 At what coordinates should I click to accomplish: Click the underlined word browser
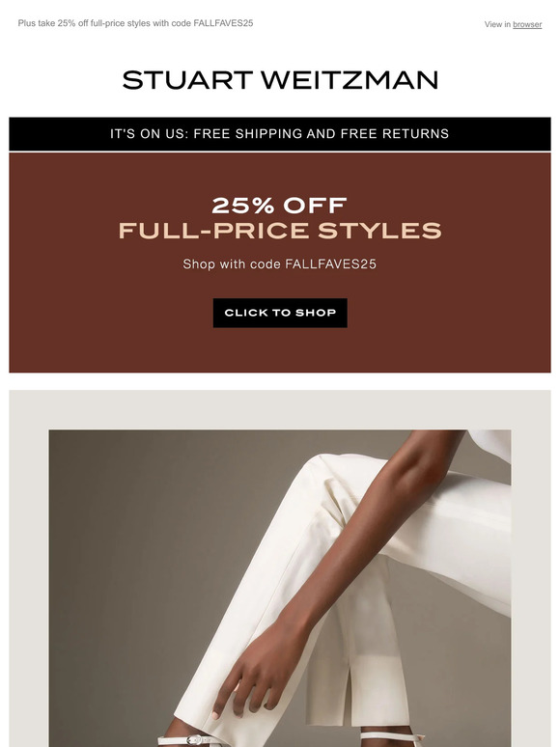527,24
